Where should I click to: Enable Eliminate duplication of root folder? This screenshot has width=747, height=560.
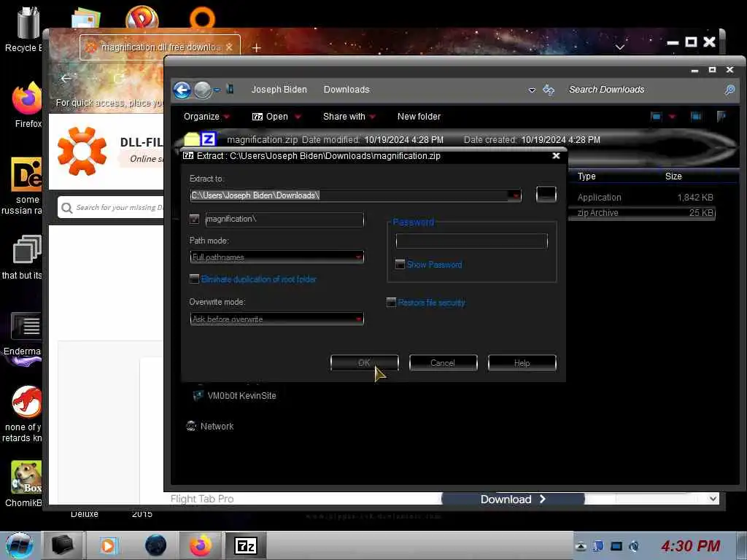point(194,279)
